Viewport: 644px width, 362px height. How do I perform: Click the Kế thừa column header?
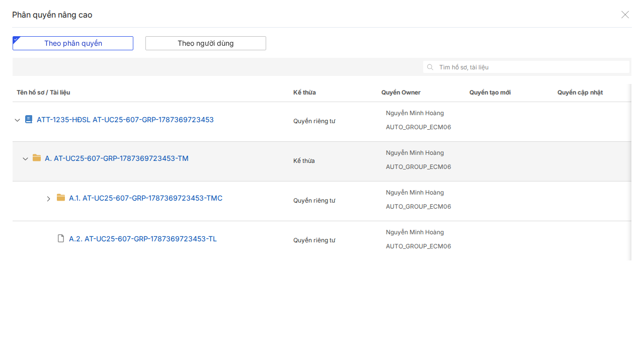pyautogui.click(x=304, y=93)
